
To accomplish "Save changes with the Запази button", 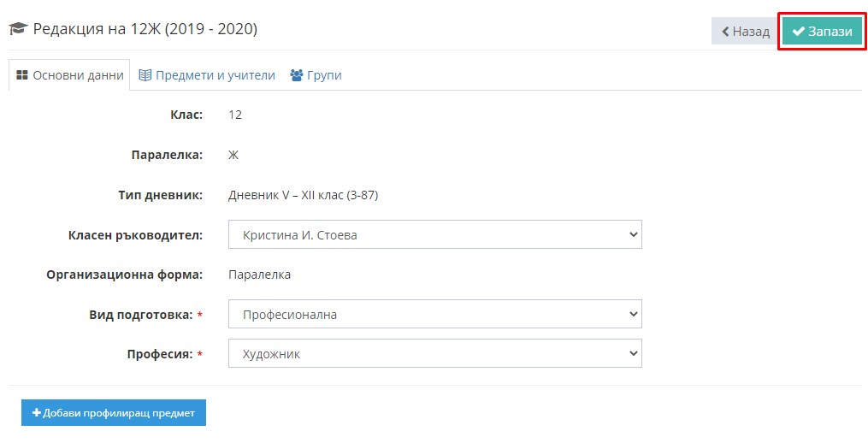I will click(823, 32).
